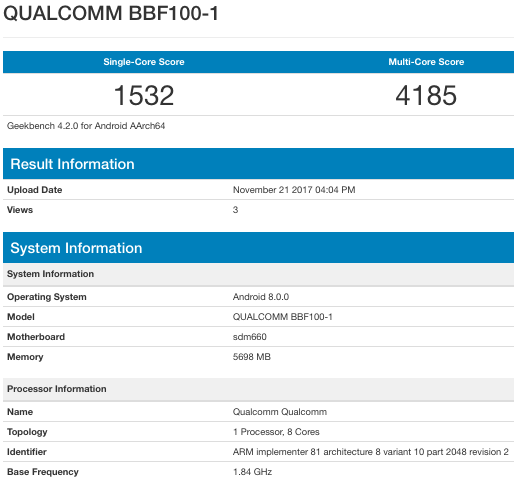The image size is (514, 485).
Task: Click the 5698 MB memory value
Action: [252, 357]
